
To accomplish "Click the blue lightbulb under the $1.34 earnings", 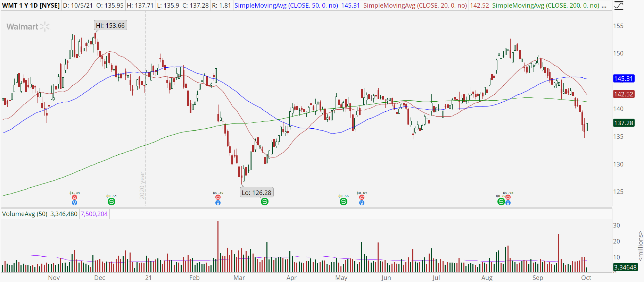I will pos(74,203).
